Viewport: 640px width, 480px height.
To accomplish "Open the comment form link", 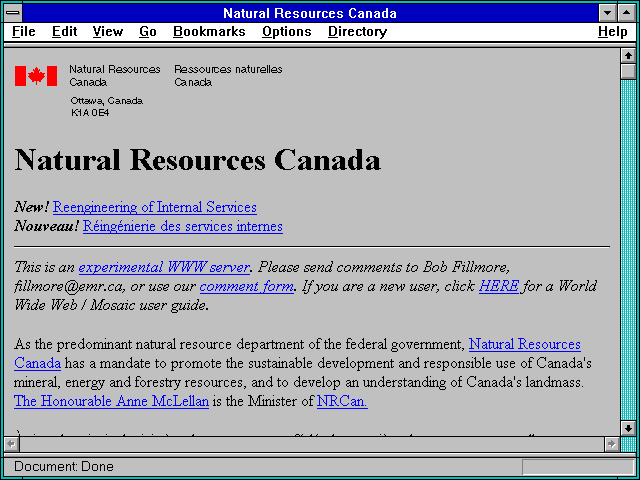I will (x=247, y=287).
